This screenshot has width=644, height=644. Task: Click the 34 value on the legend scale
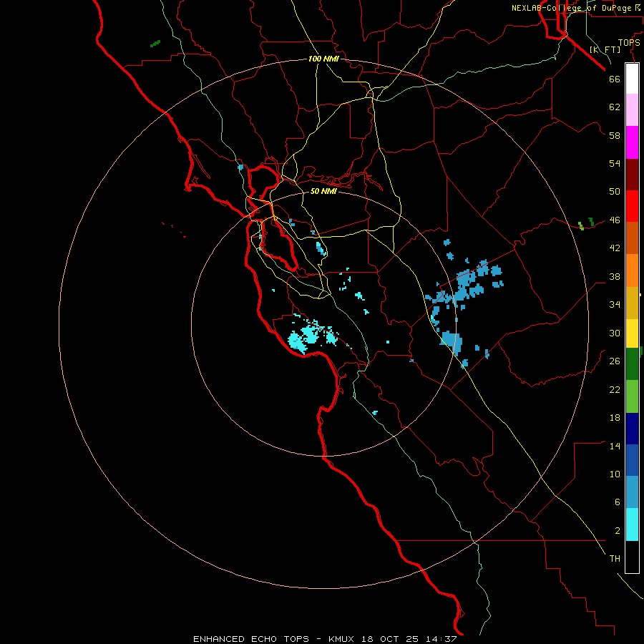[x=615, y=305]
